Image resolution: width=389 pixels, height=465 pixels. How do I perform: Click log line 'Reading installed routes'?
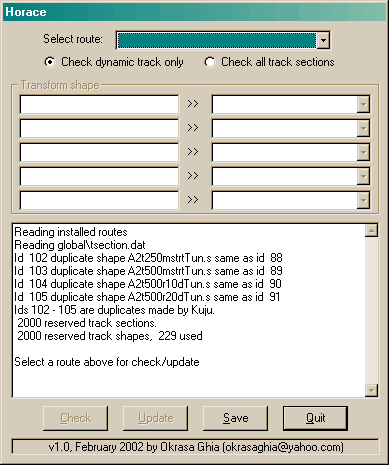[x=71, y=232]
